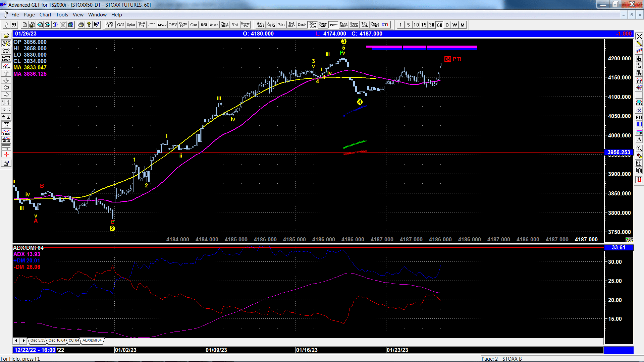The height and width of the screenshot is (362, 644).
Task: Switch to the CCI 64 tab
Action: 74,341
